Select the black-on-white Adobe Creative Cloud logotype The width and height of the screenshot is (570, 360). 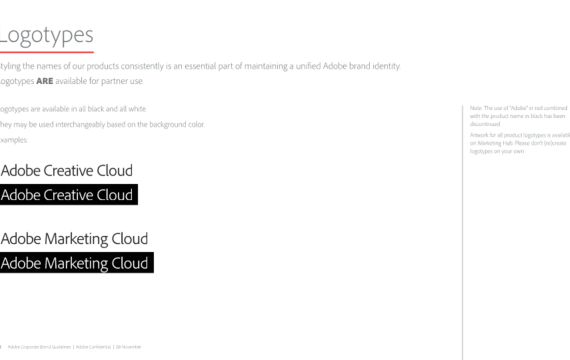point(67,171)
